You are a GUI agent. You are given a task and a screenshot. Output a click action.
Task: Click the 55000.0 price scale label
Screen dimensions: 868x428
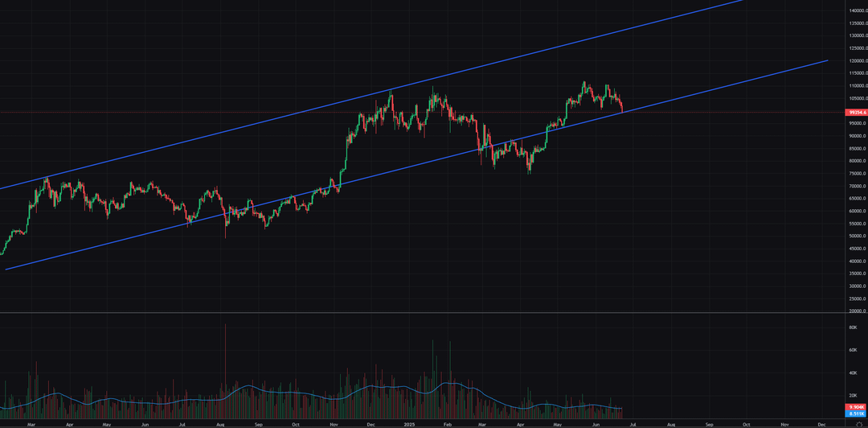pos(857,224)
